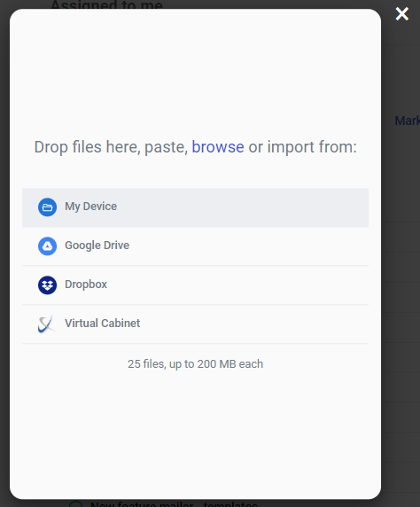Import files from Virtual Cabinet
Screen dimensions: 420x507
(195, 324)
